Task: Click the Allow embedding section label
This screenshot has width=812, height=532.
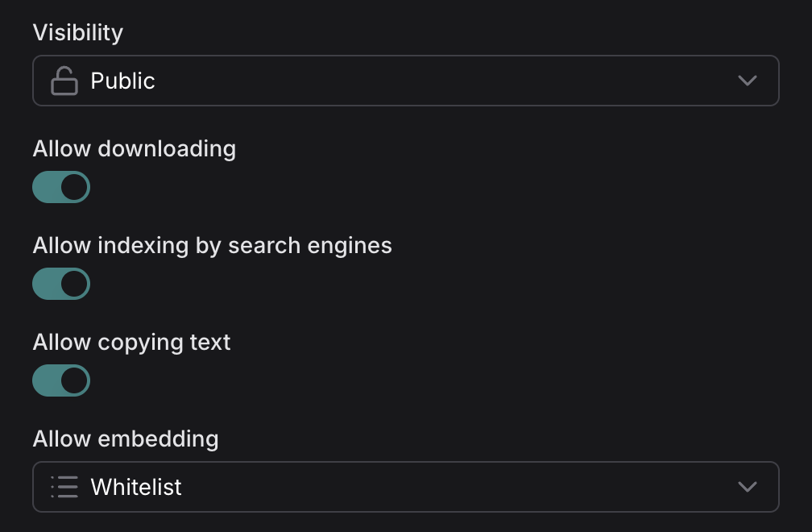Action: pos(126,439)
